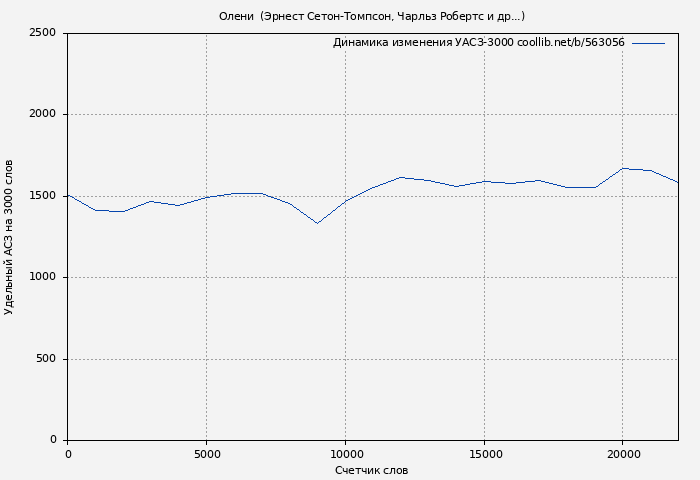Click the 20000 tick label on the x-axis
This screenshot has height=480, width=700.
click(622, 454)
